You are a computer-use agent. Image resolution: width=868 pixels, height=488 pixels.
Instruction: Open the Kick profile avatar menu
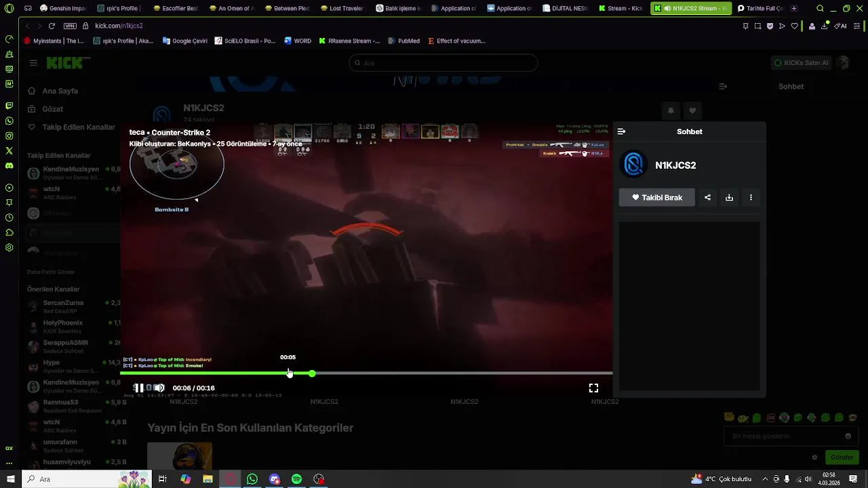(844, 63)
